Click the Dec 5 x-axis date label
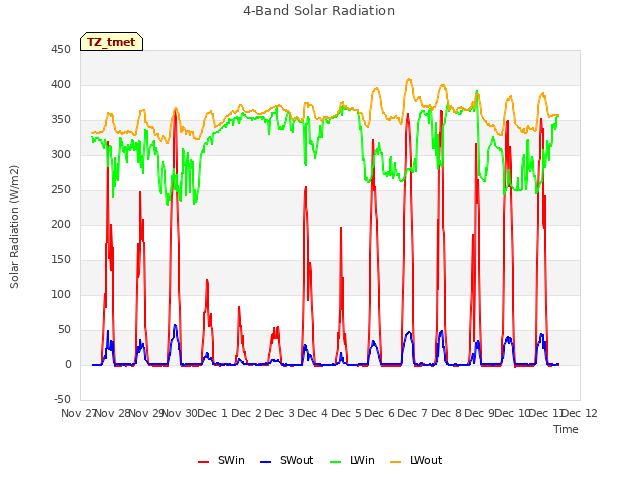The height and width of the screenshot is (480, 640). pyautogui.click(x=346, y=413)
